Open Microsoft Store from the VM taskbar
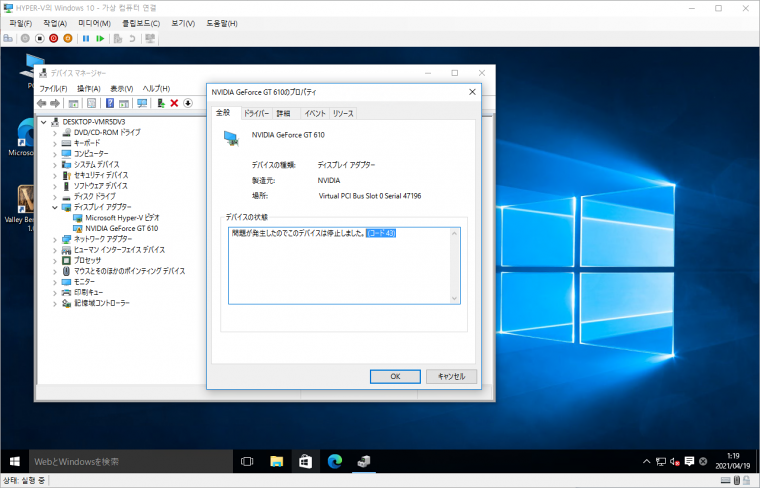The width and height of the screenshot is (760, 488). [305, 461]
